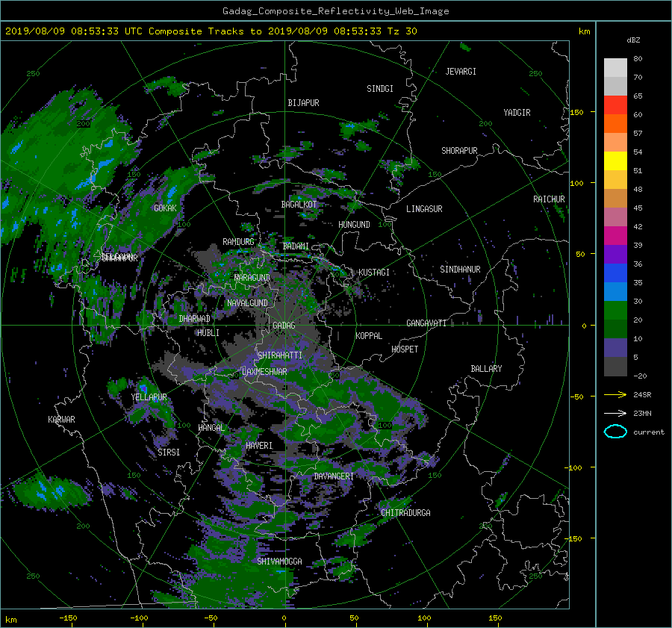Click the HAVERI label
This screenshot has height=628, width=672.
click(x=259, y=446)
